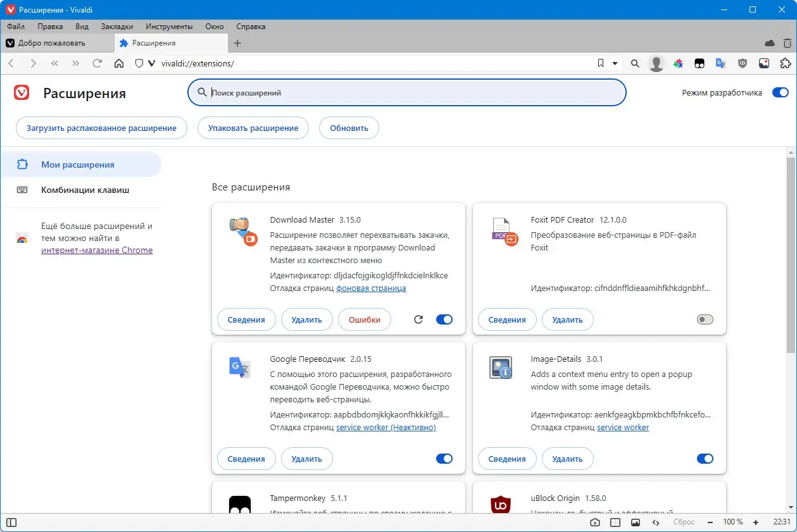797x532 pixels.
Task: Focus the Поиск расширений search field
Action: pos(407,92)
